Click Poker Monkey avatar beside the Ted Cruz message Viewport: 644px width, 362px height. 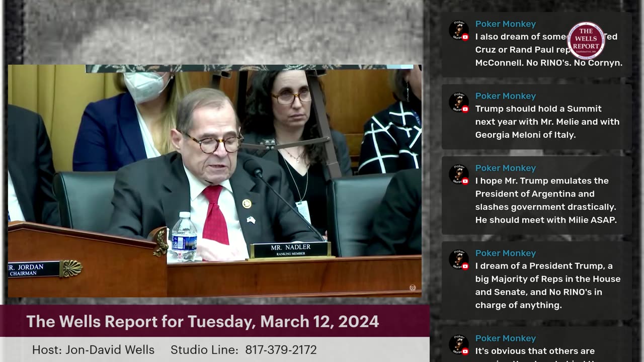459,31
